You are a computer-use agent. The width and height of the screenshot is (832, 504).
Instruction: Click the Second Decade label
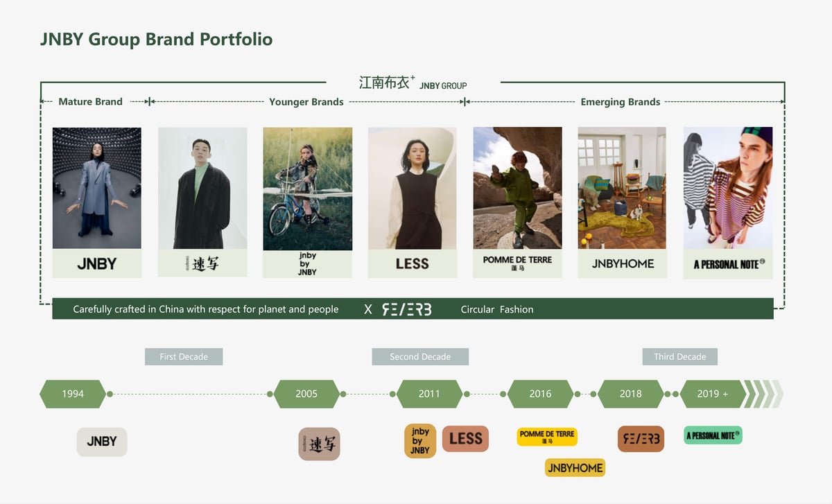420,356
